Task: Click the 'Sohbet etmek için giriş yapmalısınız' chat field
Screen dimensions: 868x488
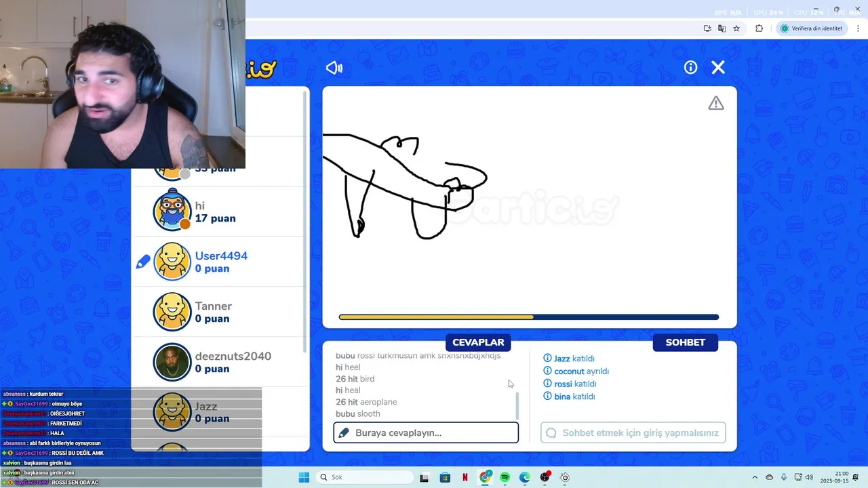Action: tap(633, 432)
